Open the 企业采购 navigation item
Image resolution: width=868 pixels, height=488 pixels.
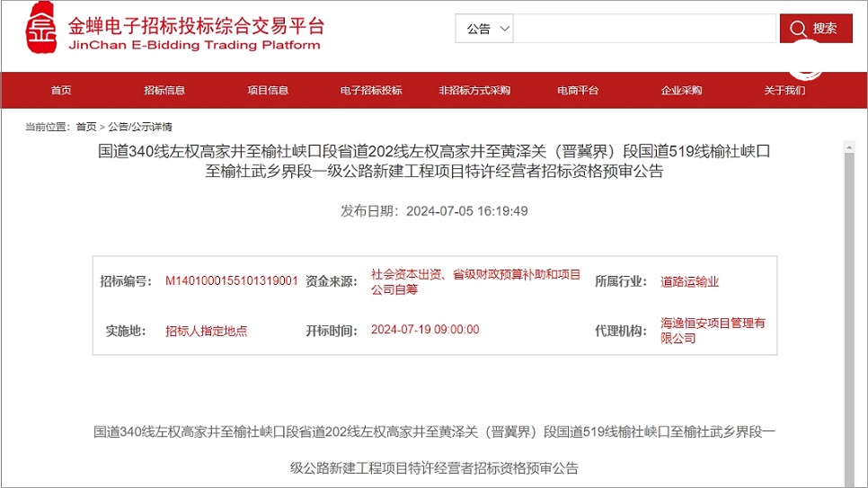click(681, 90)
